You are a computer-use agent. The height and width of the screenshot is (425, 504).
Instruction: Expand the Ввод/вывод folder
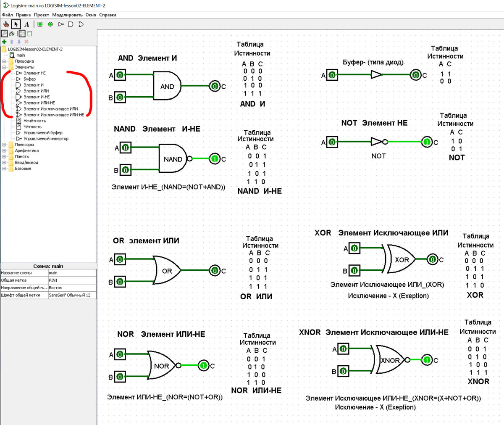tap(4, 162)
